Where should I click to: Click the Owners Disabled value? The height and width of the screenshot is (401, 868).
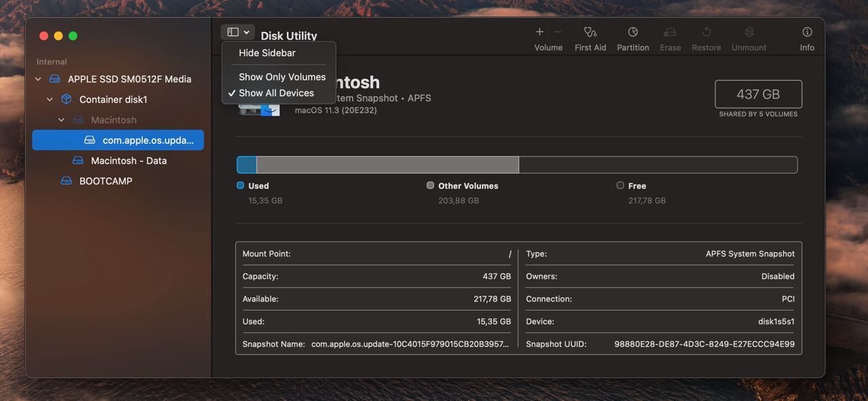778,276
